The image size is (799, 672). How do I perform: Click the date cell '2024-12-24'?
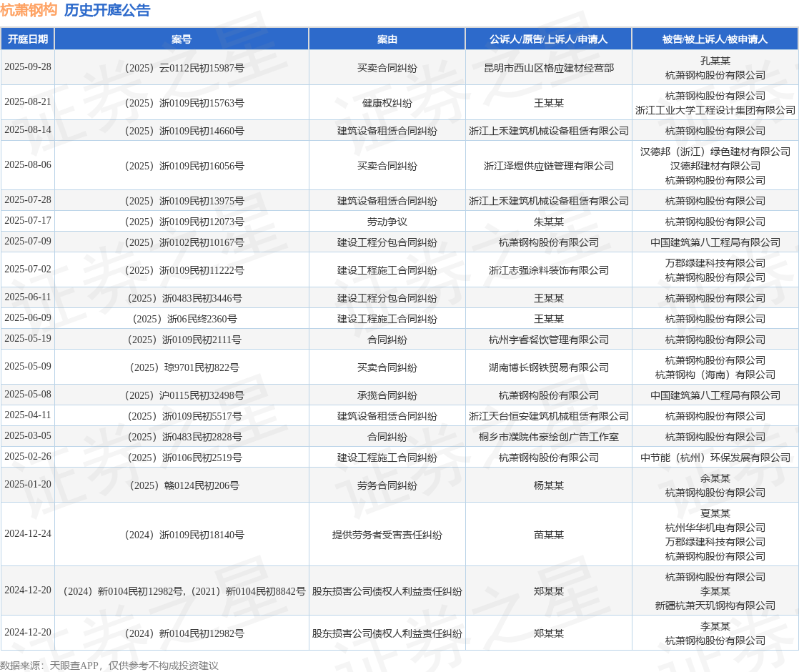pos(28,534)
